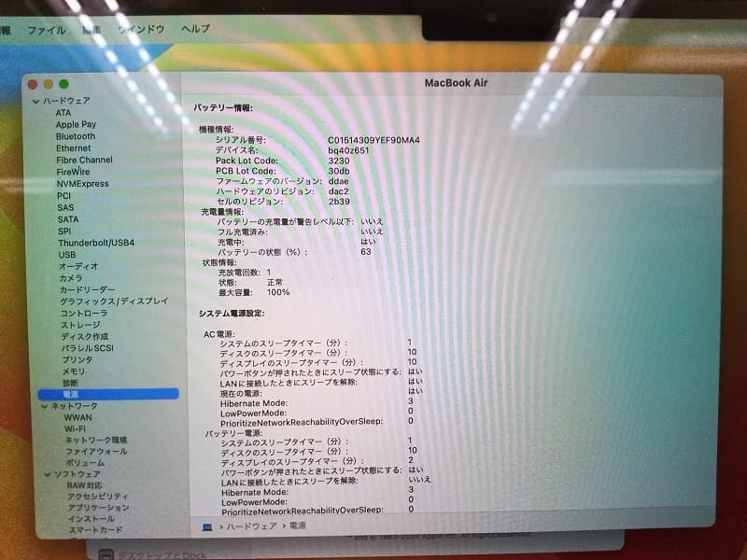Image resolution: width=747 pixels, height=560 pixels.
Task: Select インストール in the sidebar
Action: (x=91, y=519)
